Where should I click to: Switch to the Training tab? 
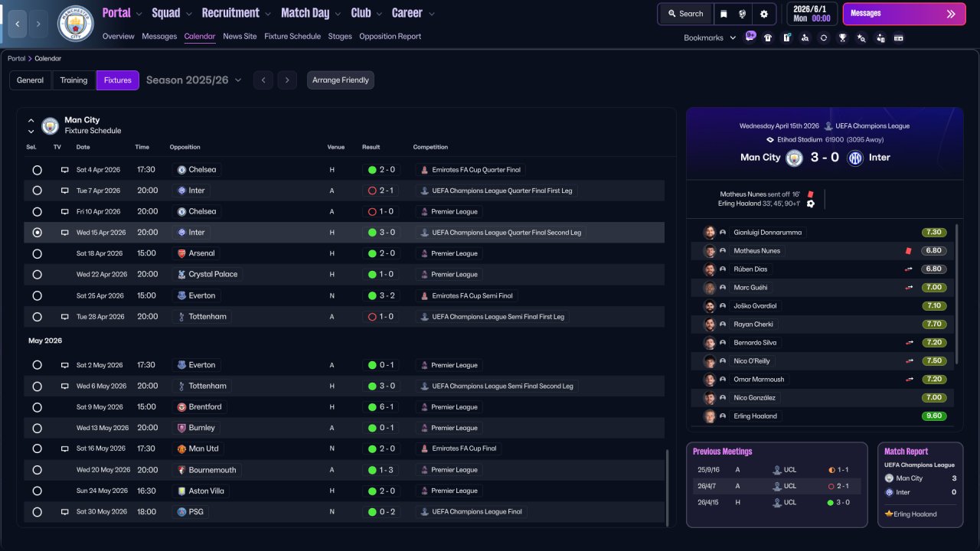(73, 80)
